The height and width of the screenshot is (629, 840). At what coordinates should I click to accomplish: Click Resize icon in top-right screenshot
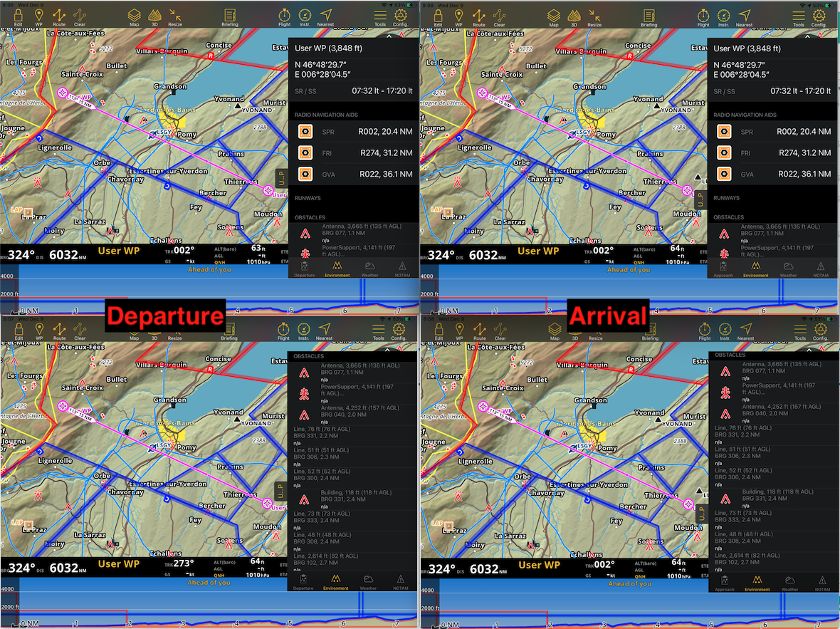pos(594,15)
